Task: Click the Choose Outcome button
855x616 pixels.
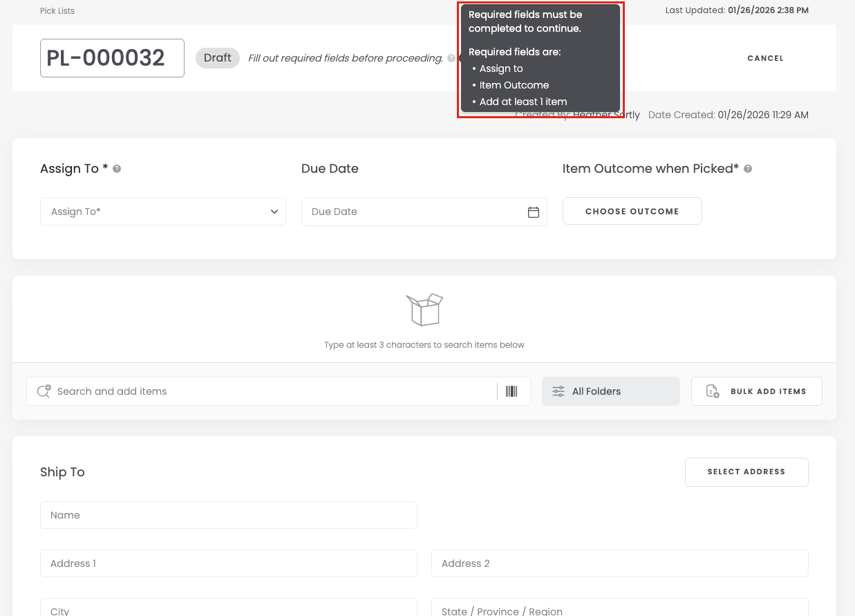Action: coord(632,212)
